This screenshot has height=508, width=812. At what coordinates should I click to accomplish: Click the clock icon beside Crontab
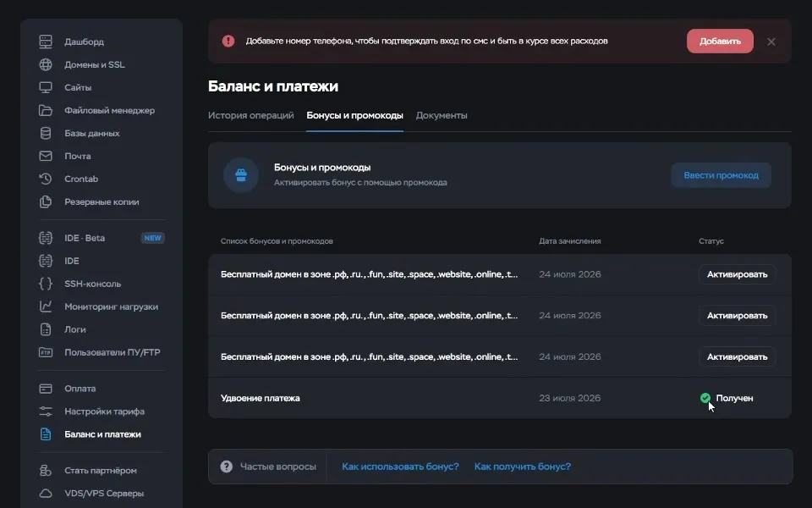[x=46, y=179]
